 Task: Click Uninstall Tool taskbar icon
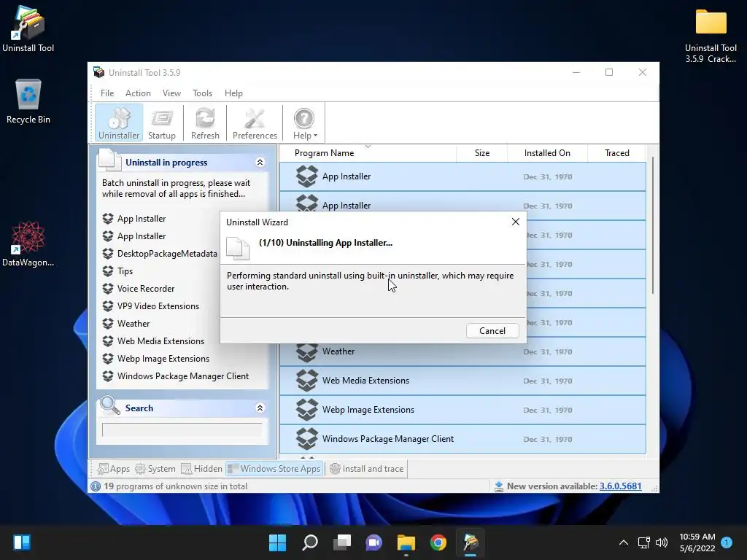[x=471, y=542]
